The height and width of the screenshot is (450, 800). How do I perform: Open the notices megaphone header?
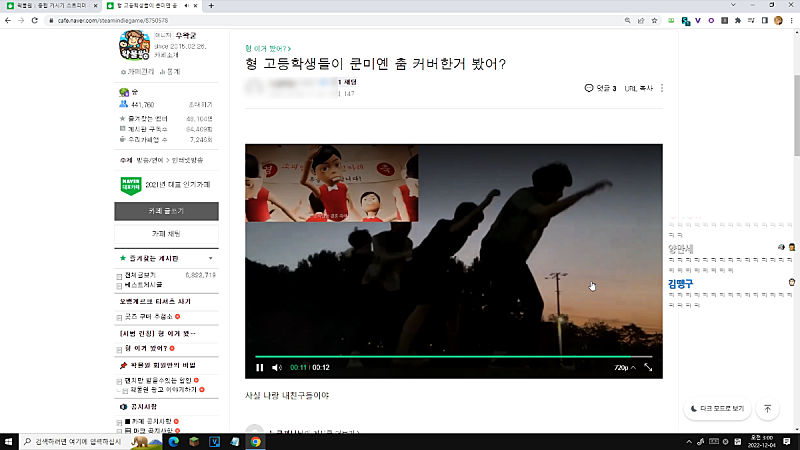pos(138,407)
